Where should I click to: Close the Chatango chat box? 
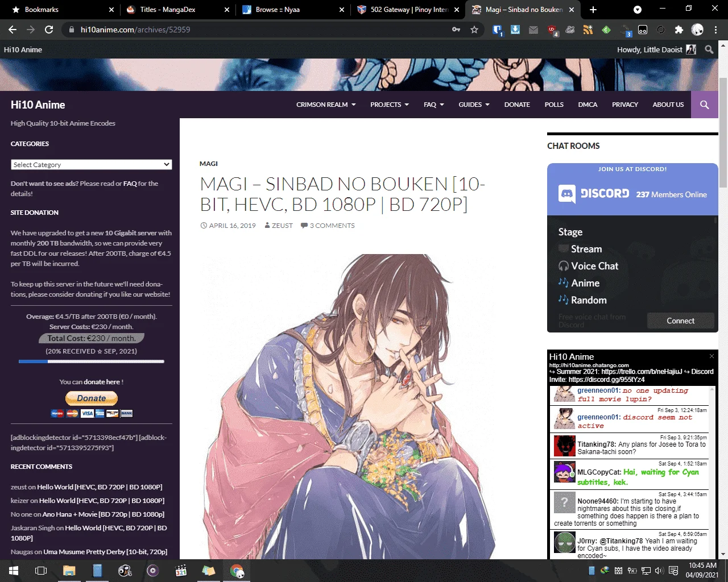click(712, 356)
